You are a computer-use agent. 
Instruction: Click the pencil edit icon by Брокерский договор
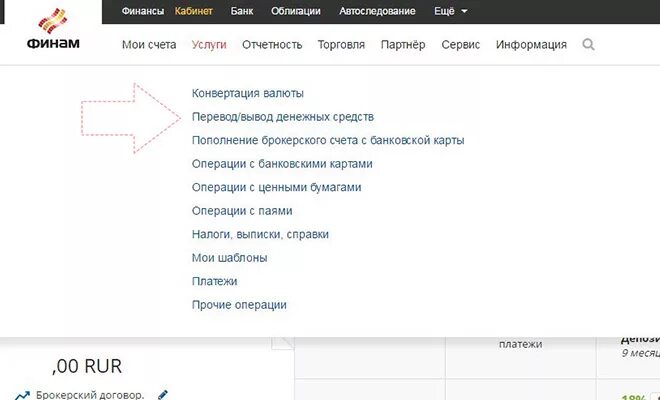tap(162, 395)
